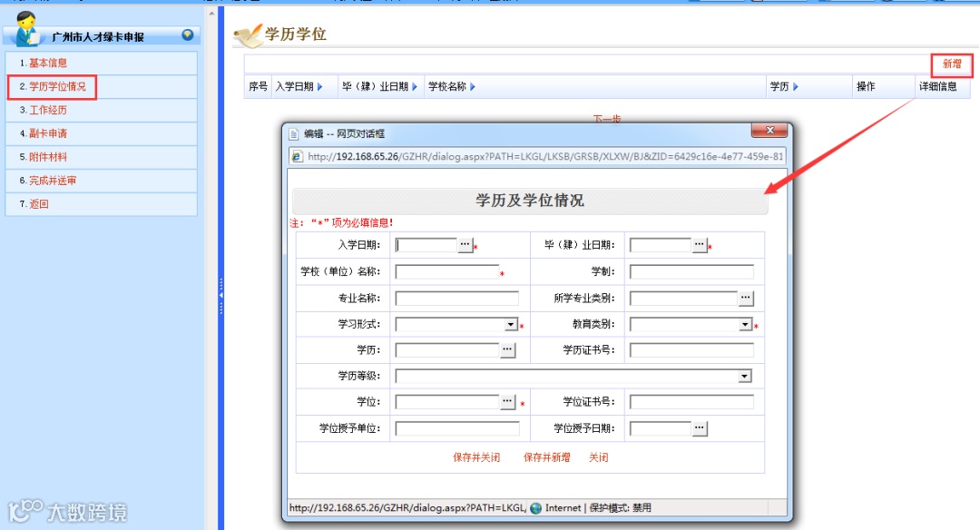Open the 毕(肄)业日期 date picker button
Image resolution: width=980 pixels, height=530 pixels.
pyautogui.click(x=700, y=244)
